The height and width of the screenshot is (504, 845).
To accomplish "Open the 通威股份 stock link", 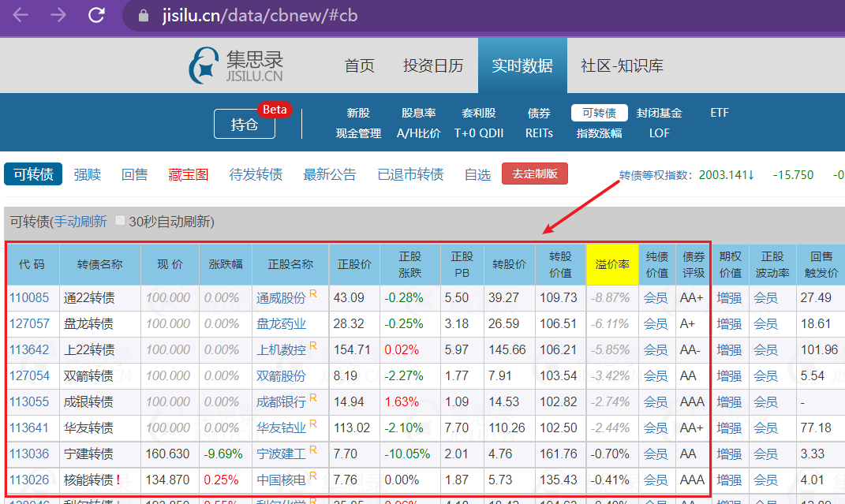I will pyautogui.click(x=281, y=298).
